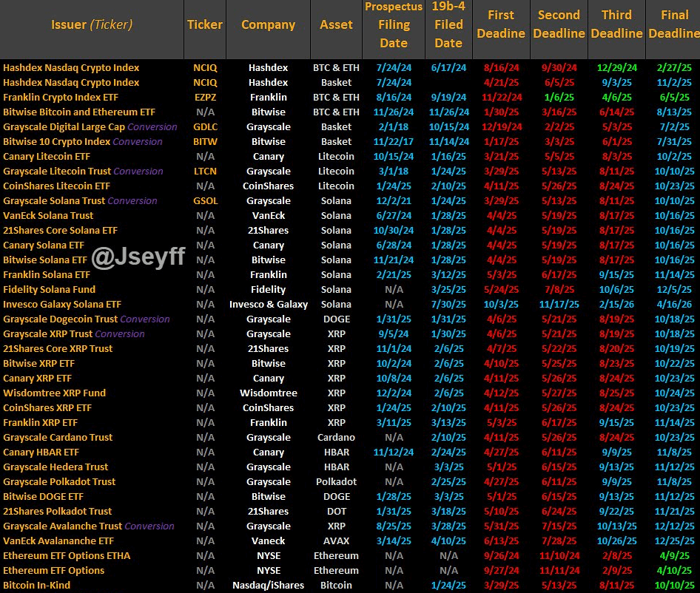Select the VanEck Avalananche ETF name
Image resolution: width=700 pixels, height=593 pixels.
coord(58,541)
